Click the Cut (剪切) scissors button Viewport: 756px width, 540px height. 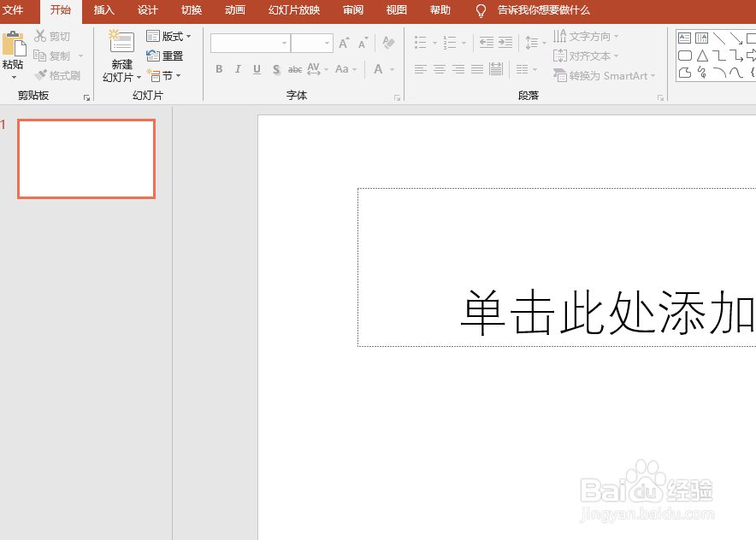52,36
